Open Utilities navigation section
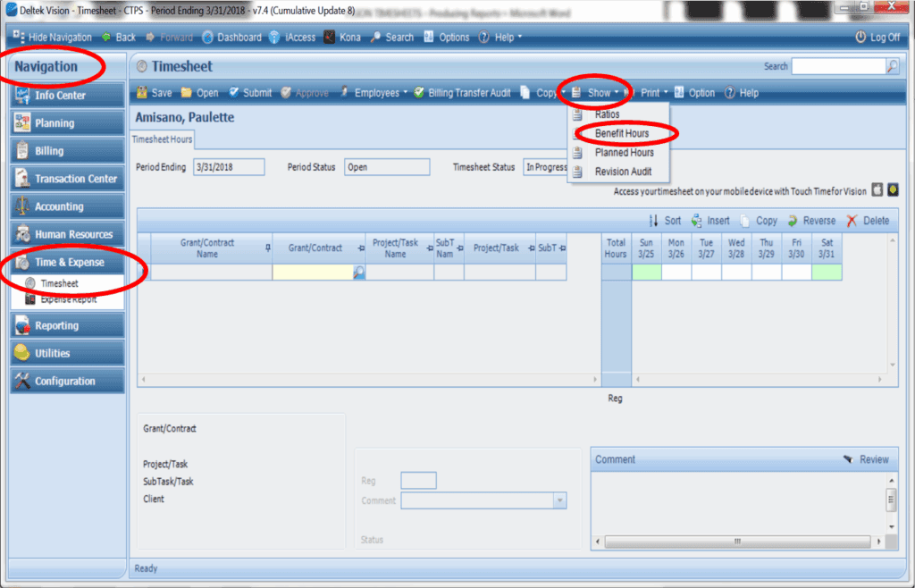 pyautogui.click(x=67, y=354)
